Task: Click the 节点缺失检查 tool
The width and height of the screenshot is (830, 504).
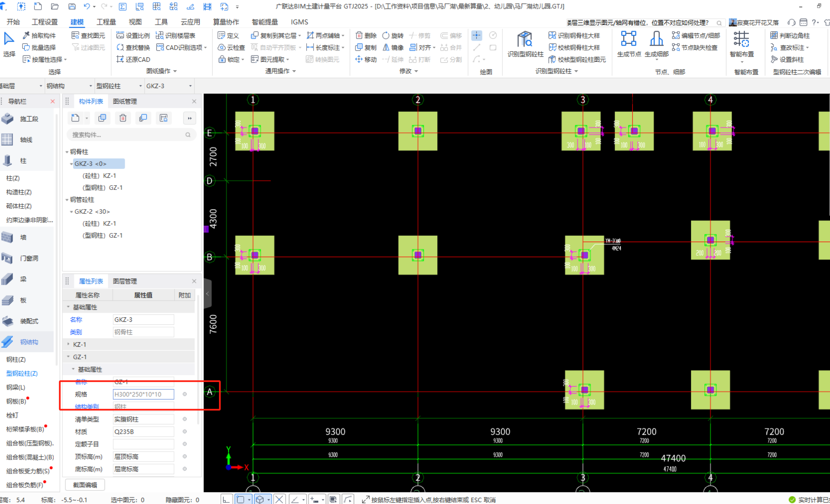Action: tap(694, 47)
